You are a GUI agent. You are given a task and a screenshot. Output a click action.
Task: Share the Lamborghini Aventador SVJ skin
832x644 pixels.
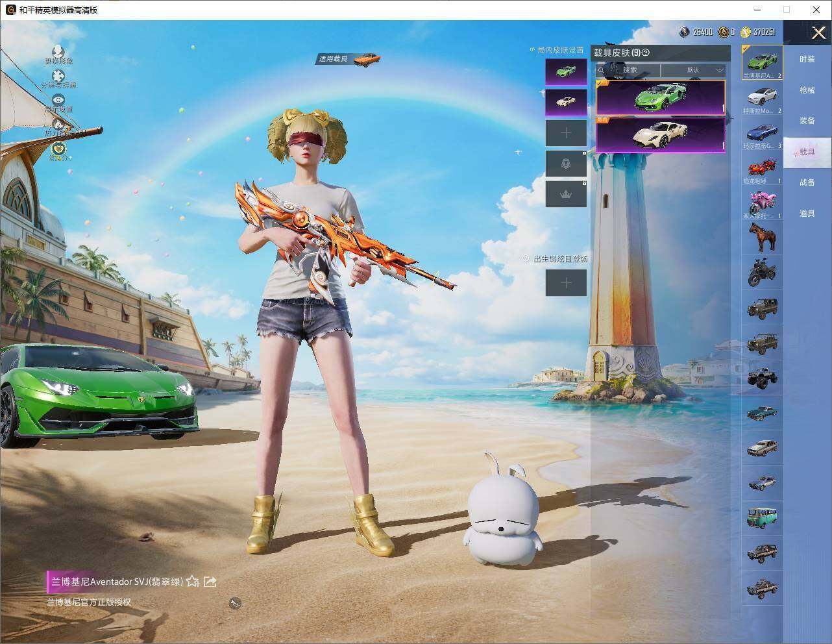pyautogui.click(x=210, y=582)
